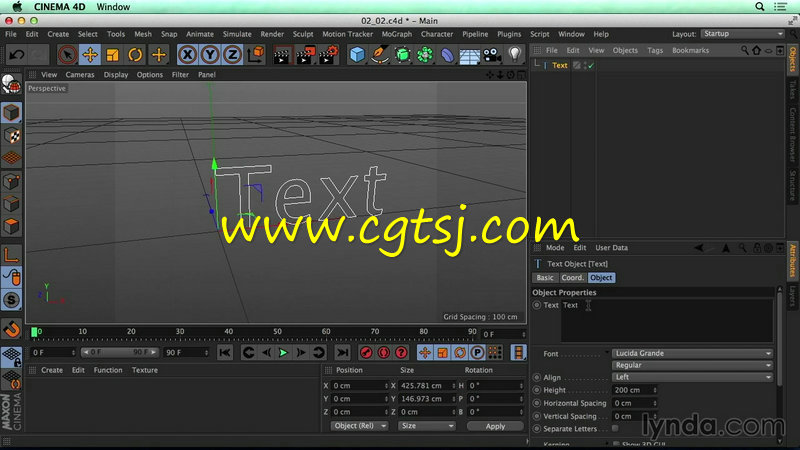This screenshot has height=450, width=800.
Task: Toggle the Text object green enable checkmark
Action: (591, 65)
